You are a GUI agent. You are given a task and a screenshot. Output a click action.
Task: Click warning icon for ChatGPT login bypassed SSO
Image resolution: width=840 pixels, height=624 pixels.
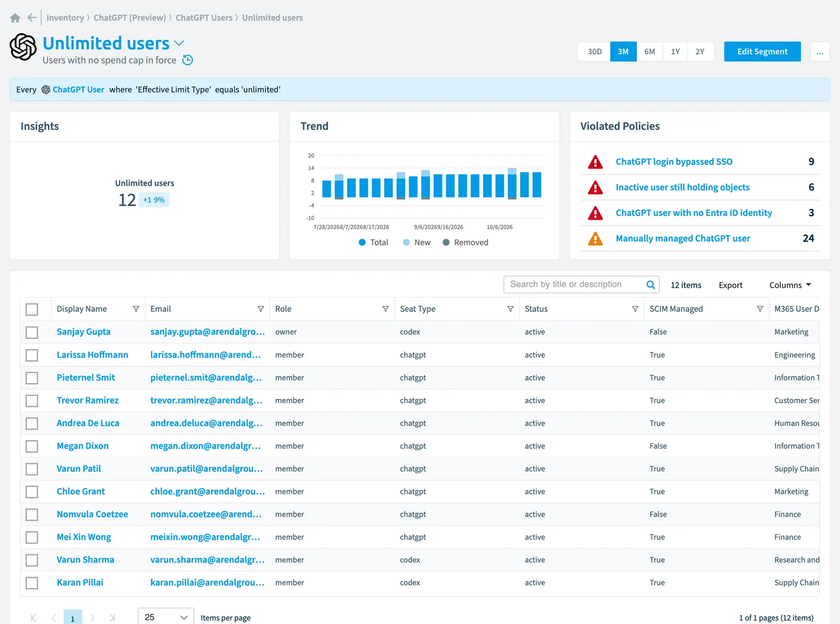(595, 162)
